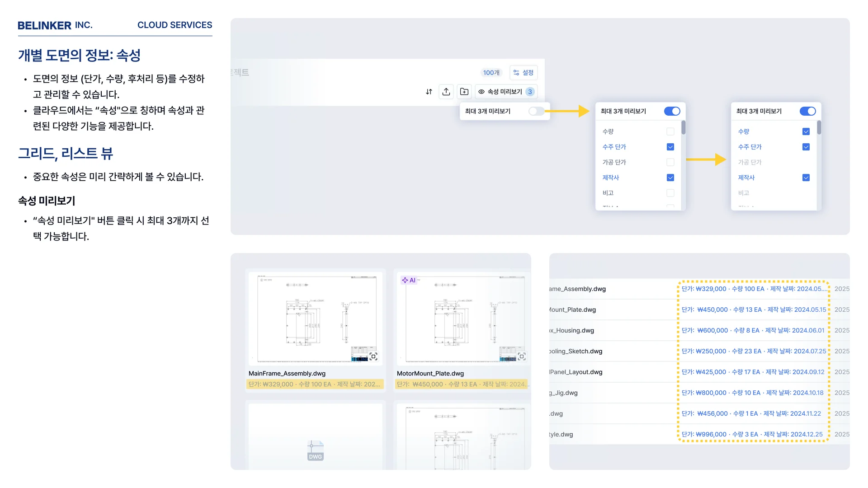This screenshot has width=868, height=488.
Task: Click the expand preview icon on MotorMount_Plate thumbnail
Action: 522,357
